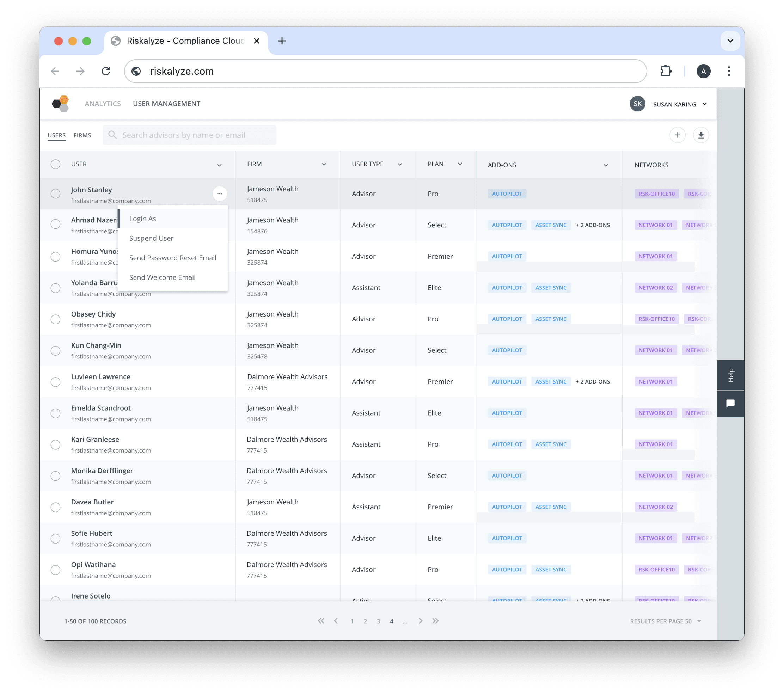Click the Riskalyze hexagon logo
Image resolution: width=784 pixels, height=693 pixels.
point(61,104)
